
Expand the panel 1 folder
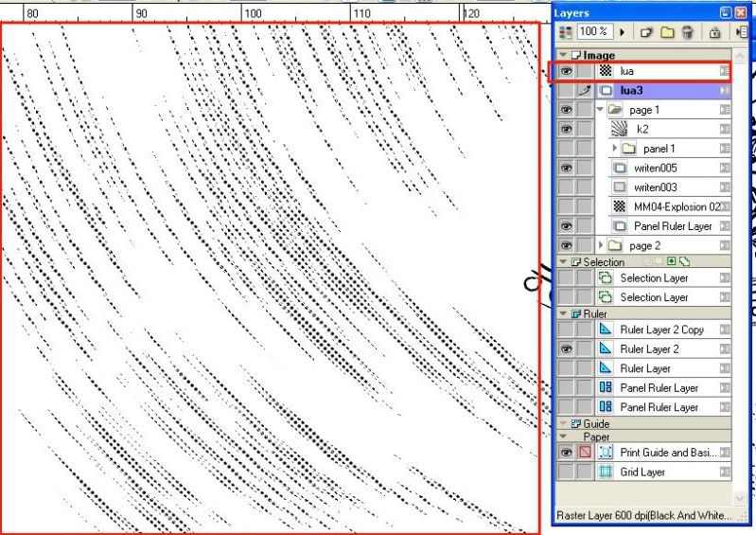[614, 149]
